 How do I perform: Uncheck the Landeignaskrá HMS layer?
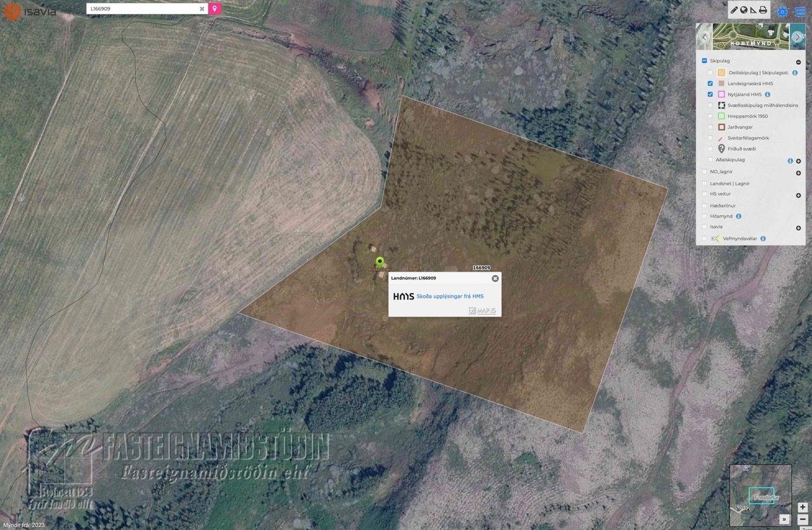pos(710,84)
